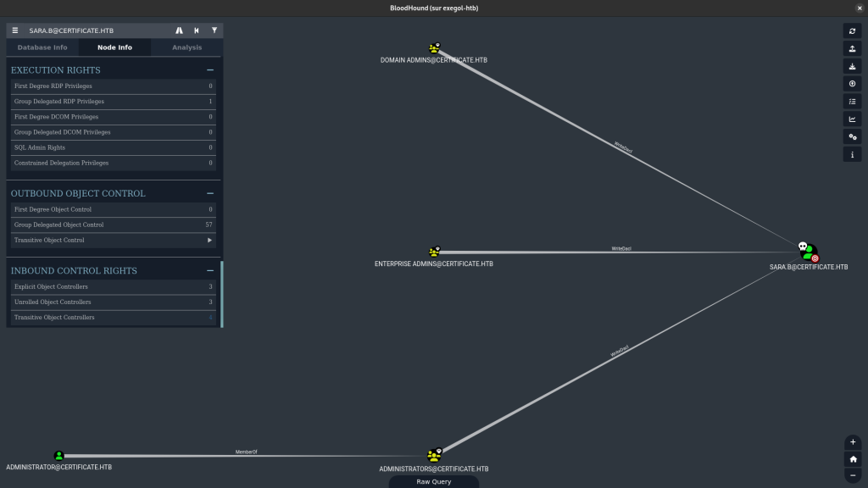Zoom out with the minus button

[853, 475]
